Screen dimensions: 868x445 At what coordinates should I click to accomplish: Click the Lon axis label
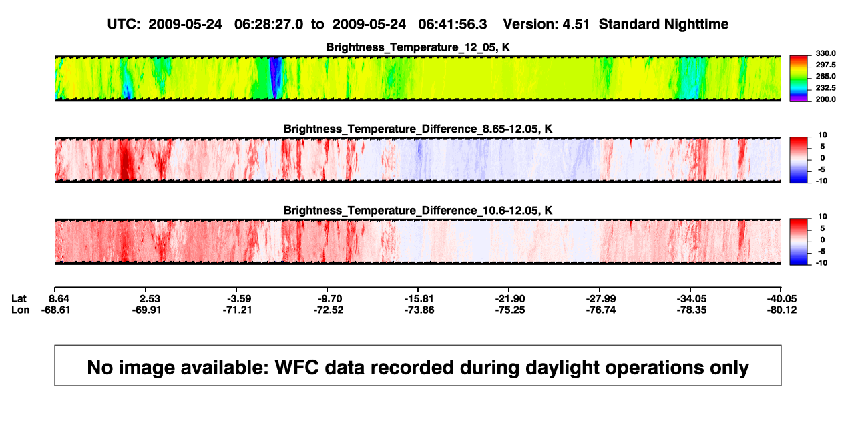tap(21, 310)
